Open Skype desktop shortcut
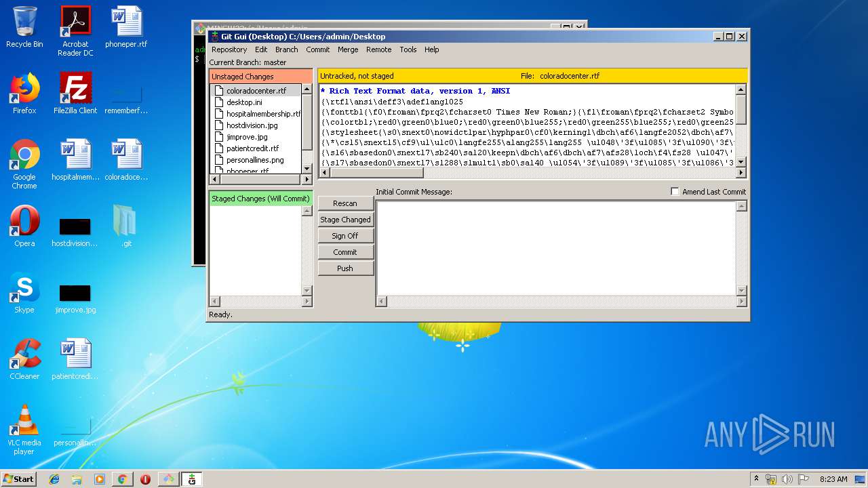Viewport: 868px width, 488px height. 24,293
